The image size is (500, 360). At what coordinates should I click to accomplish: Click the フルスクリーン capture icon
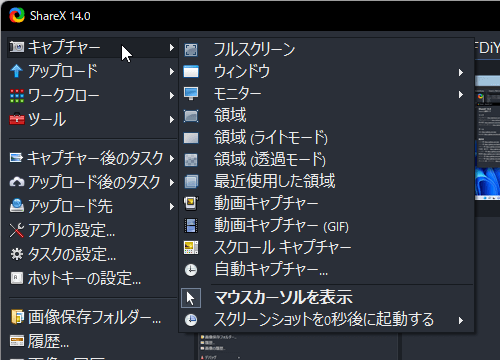pos(191,50)
